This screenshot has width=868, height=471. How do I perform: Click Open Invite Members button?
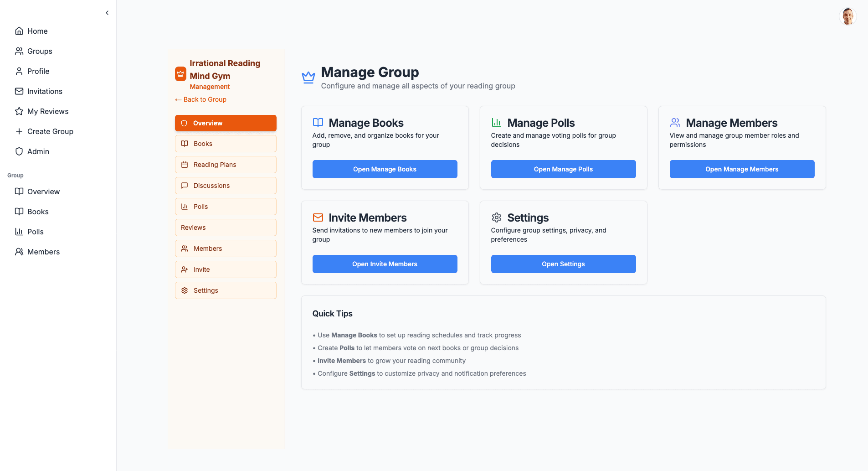click(x=385, y=264)
